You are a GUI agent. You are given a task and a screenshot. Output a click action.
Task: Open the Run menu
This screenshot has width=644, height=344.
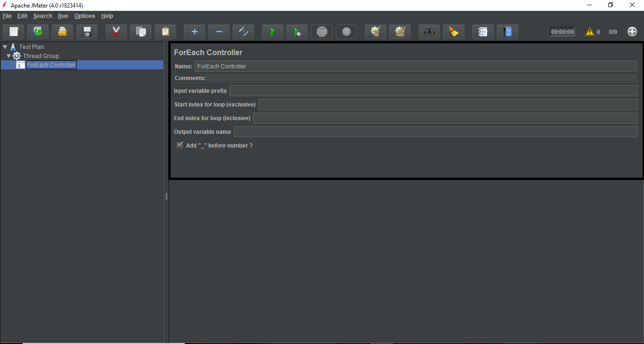[63, 16]
